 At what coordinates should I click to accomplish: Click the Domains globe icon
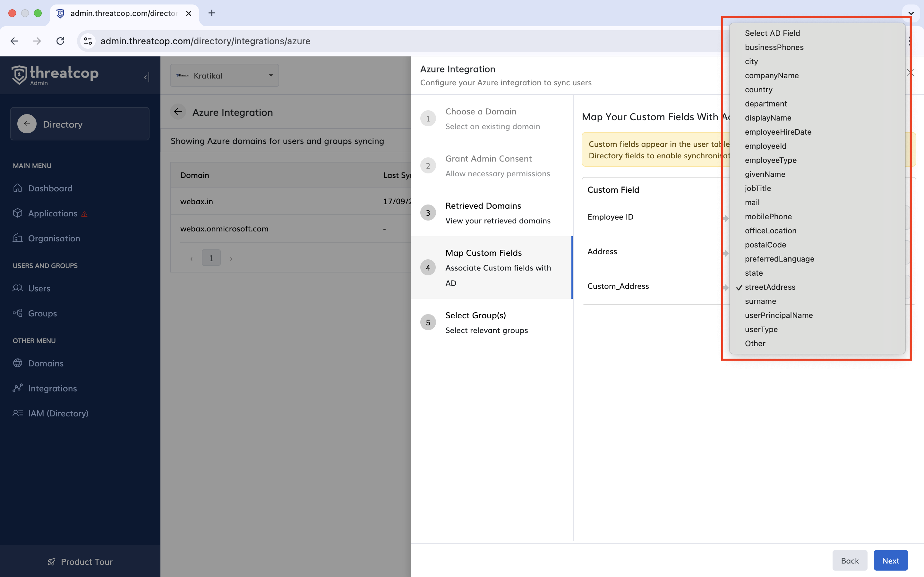pyautogui.click(x=18, y=363)
